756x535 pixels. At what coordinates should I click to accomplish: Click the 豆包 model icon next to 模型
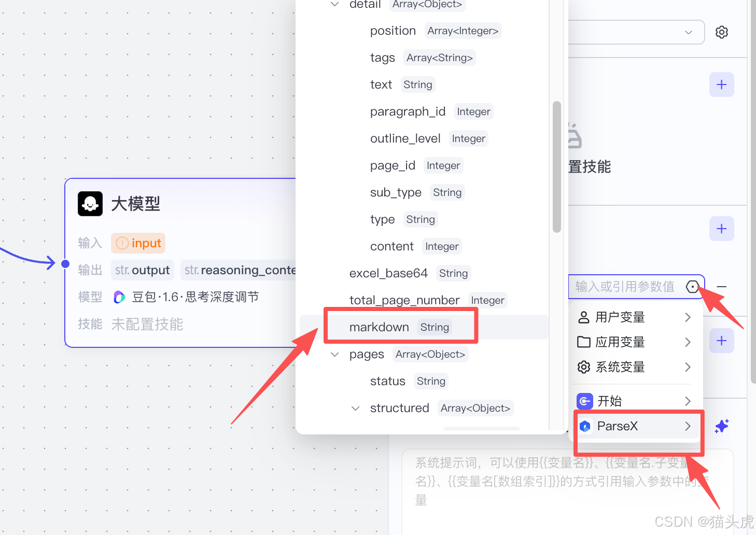119,297
